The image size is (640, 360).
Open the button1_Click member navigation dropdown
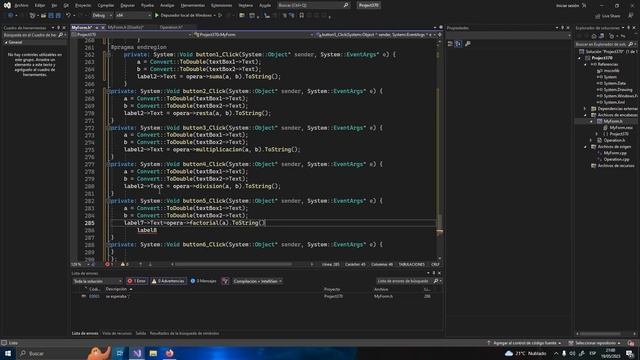(x=376, y=35)
